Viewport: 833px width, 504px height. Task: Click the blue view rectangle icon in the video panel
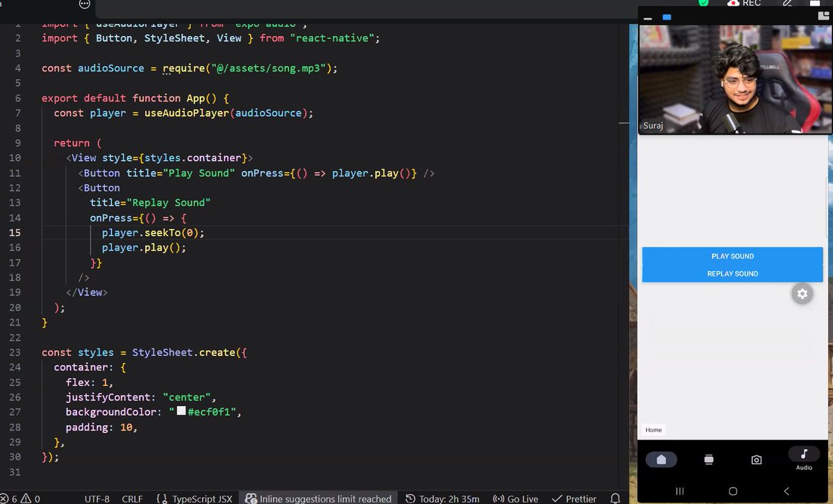[666, 17]
